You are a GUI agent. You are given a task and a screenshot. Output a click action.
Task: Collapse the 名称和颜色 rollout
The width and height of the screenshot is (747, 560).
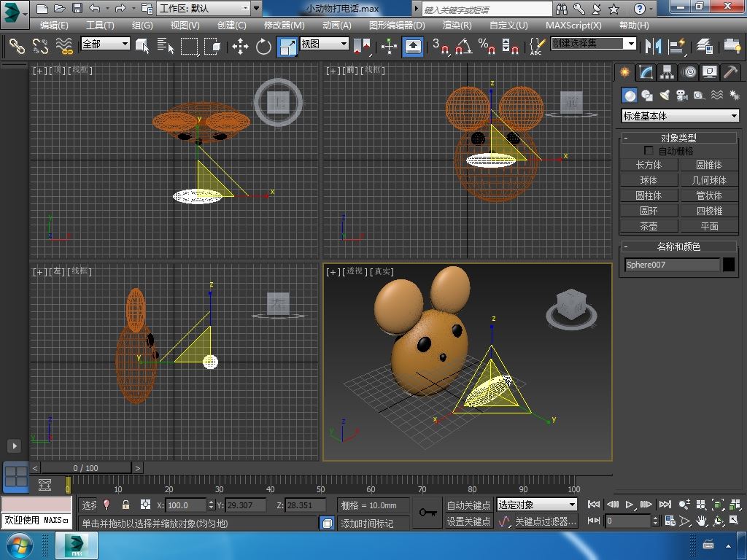pyautogui.click(x=678, y=246)
